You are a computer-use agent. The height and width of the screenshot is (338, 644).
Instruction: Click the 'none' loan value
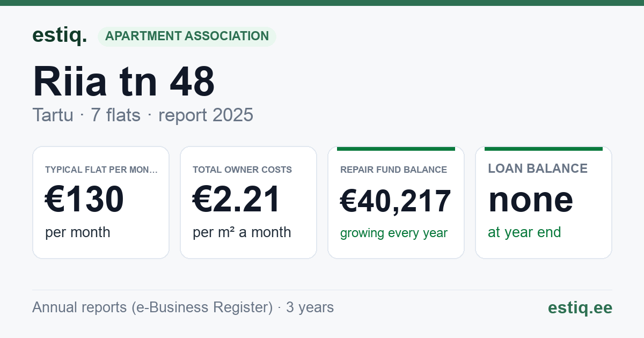coord(531,200)
